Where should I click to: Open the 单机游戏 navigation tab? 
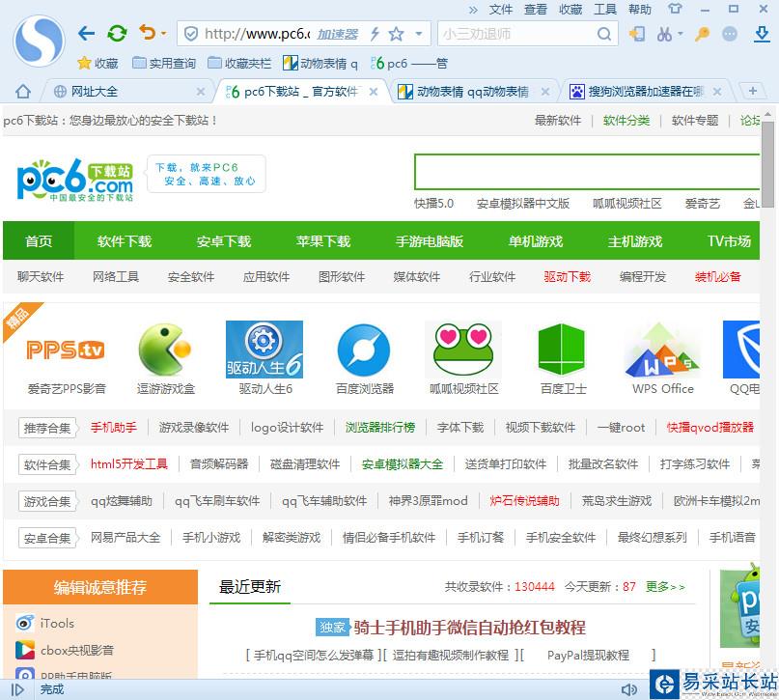click(536, 241)
